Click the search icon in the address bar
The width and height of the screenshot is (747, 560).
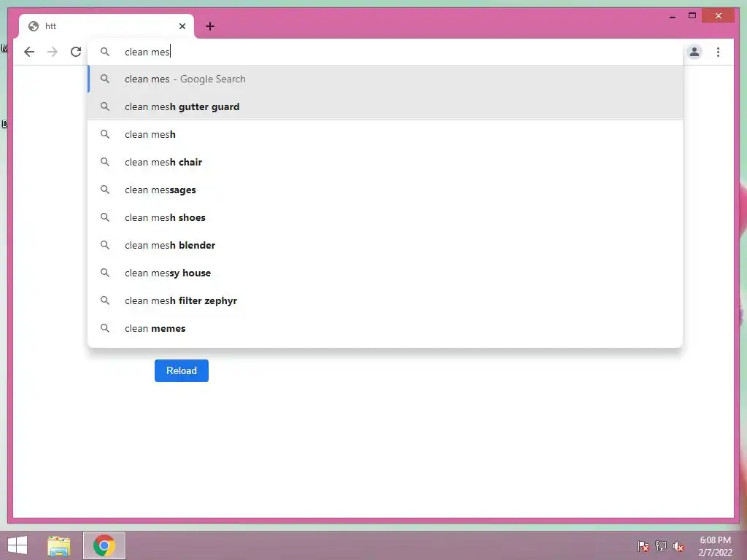(105, 52)
